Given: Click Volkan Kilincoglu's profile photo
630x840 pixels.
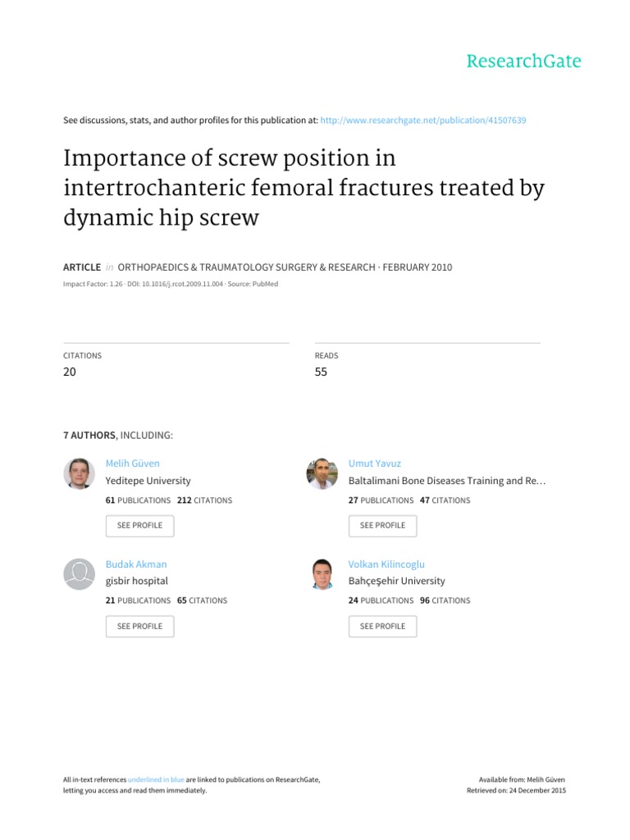Looking at the screenshot, I should [322, 574].
